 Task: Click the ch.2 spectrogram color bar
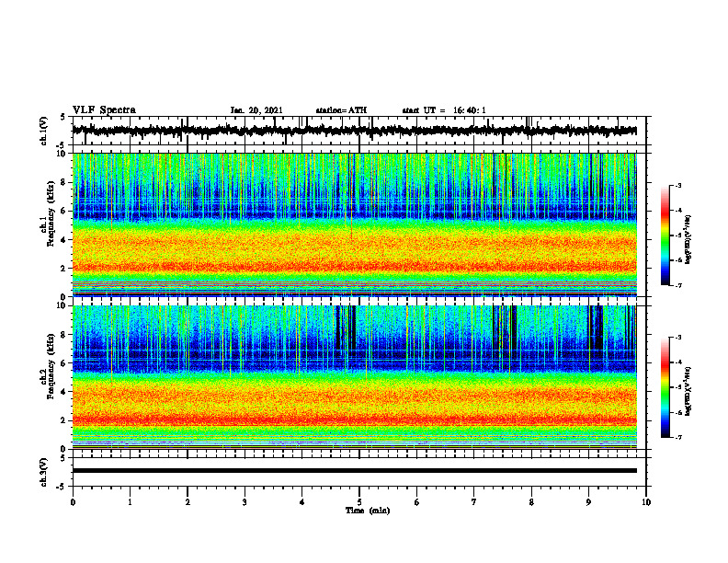665,387
